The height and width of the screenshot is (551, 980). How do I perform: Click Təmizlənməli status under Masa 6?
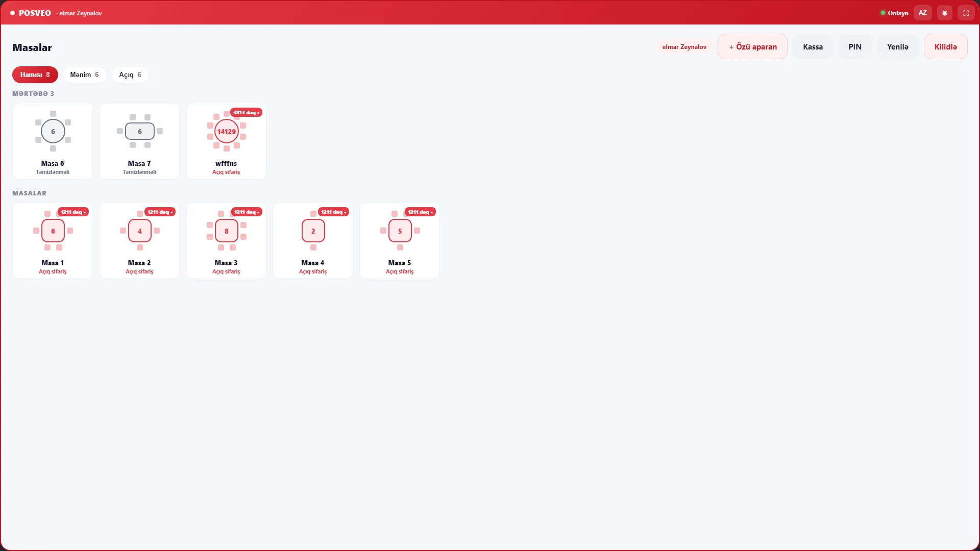[53, 172]
